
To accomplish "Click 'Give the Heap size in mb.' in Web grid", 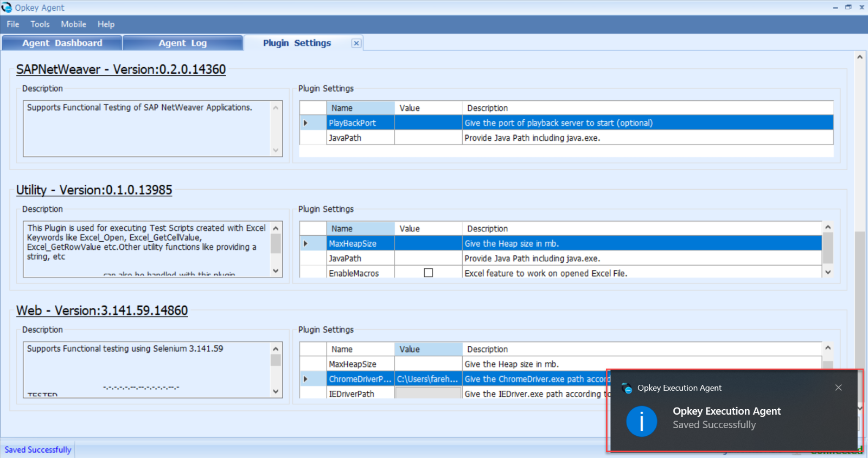I will (x=512, y=364).
